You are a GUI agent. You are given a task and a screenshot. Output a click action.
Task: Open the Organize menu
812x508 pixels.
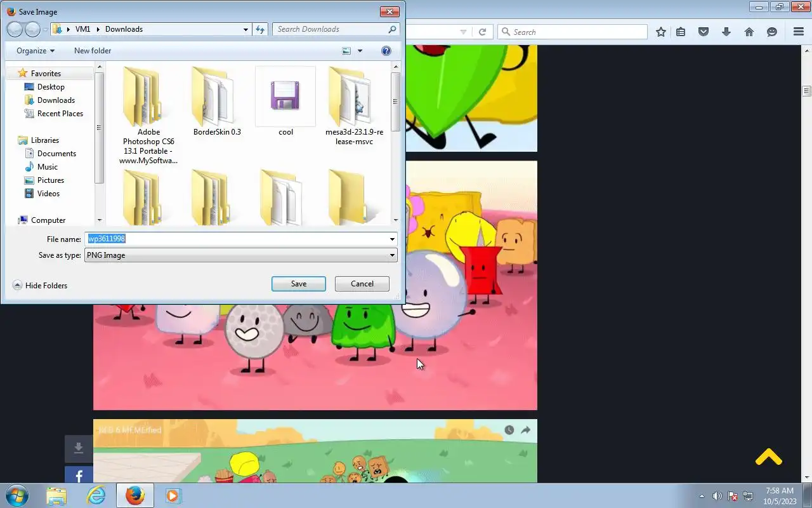click(x=36, y=51)
